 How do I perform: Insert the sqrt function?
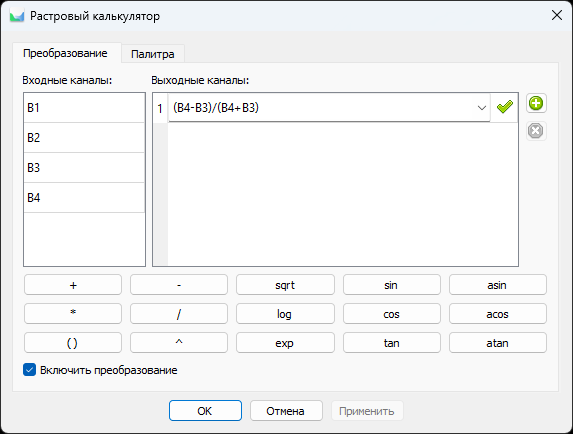click(285, 285)
